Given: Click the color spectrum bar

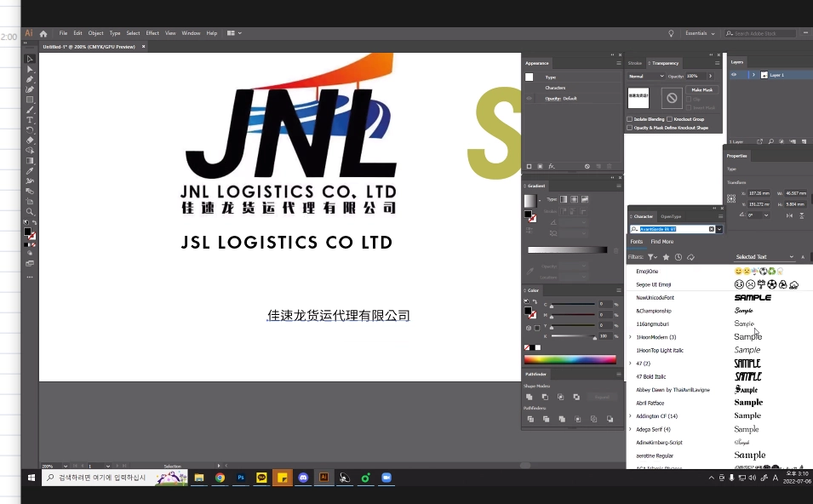Looking at the screenshot, I should pos(570,359).
